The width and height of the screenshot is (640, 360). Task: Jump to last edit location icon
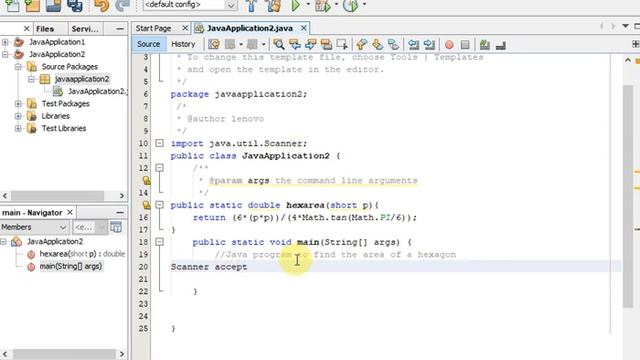click(214, 44)
